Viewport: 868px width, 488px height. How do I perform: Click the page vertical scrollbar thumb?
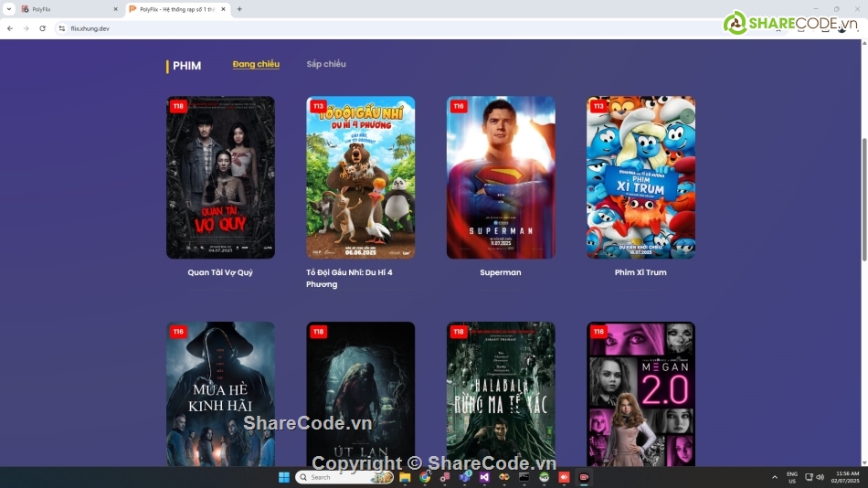[864, 197]
